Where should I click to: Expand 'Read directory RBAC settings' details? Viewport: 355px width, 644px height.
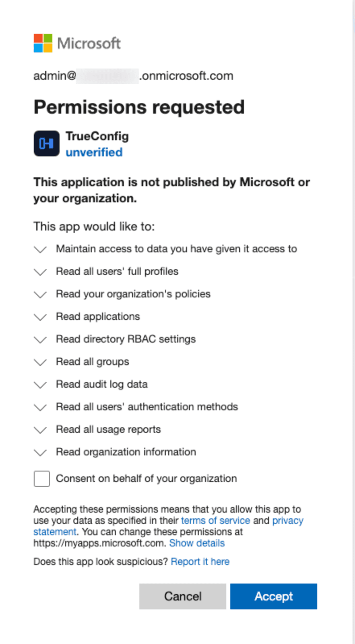[40, 340]
